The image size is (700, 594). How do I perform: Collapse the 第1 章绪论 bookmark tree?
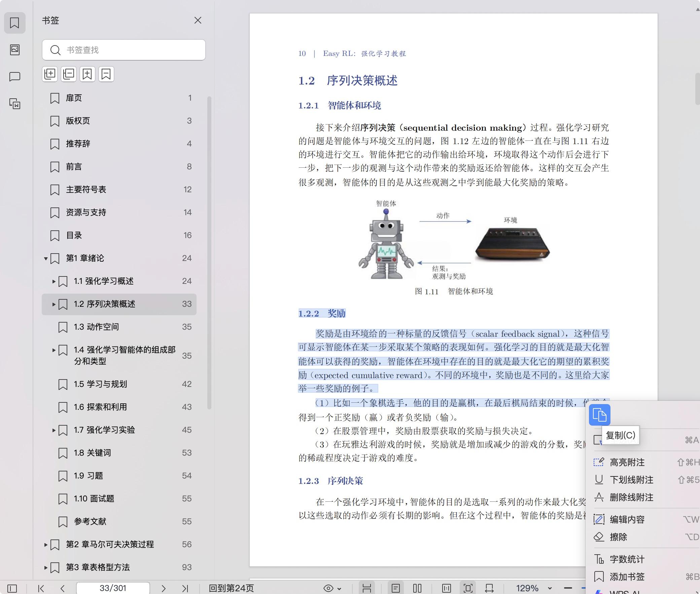pos(46,259)
